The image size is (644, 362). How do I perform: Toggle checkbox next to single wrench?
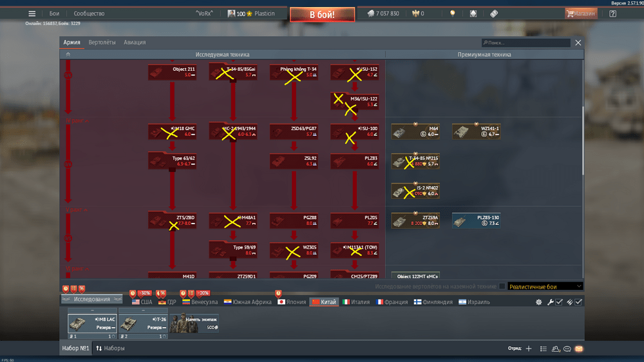tap(559, 302)
